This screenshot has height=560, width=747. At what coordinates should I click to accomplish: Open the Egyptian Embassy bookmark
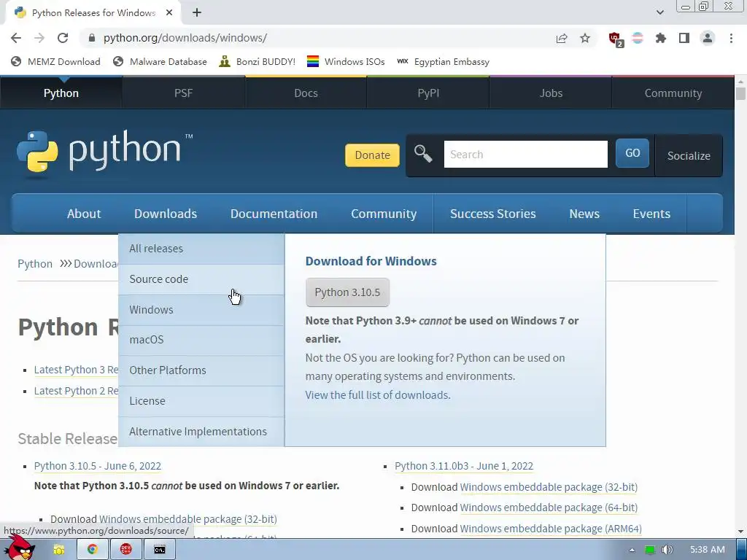[x=443, y=62]
